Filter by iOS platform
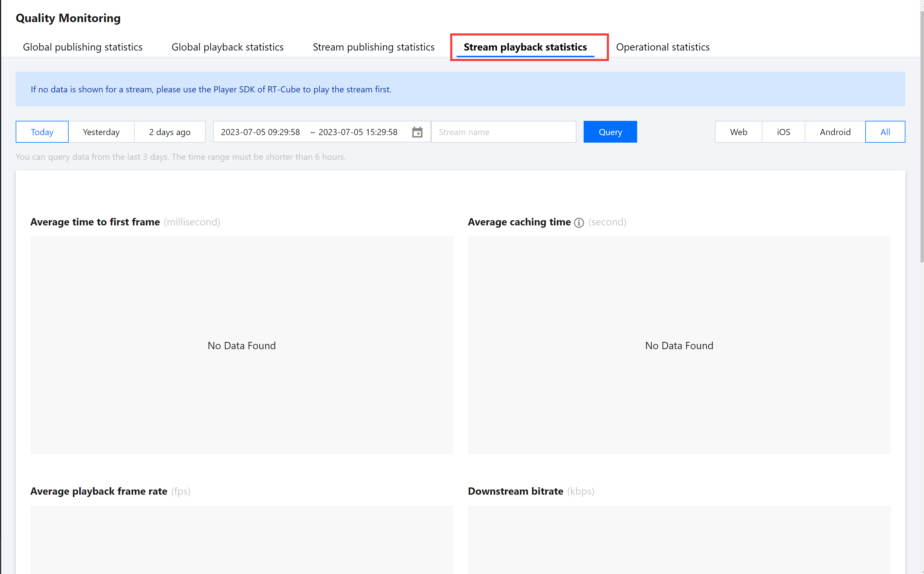This screenshot has height=574, width=924. [x=783, y=132]
